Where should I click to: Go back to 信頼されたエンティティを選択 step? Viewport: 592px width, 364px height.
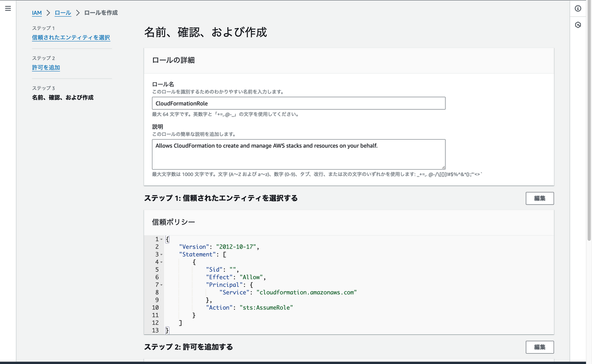(x=71, y=37)
